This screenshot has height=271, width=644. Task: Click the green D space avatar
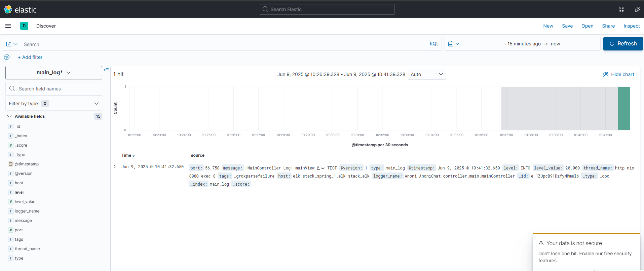[x=24, y=26]
